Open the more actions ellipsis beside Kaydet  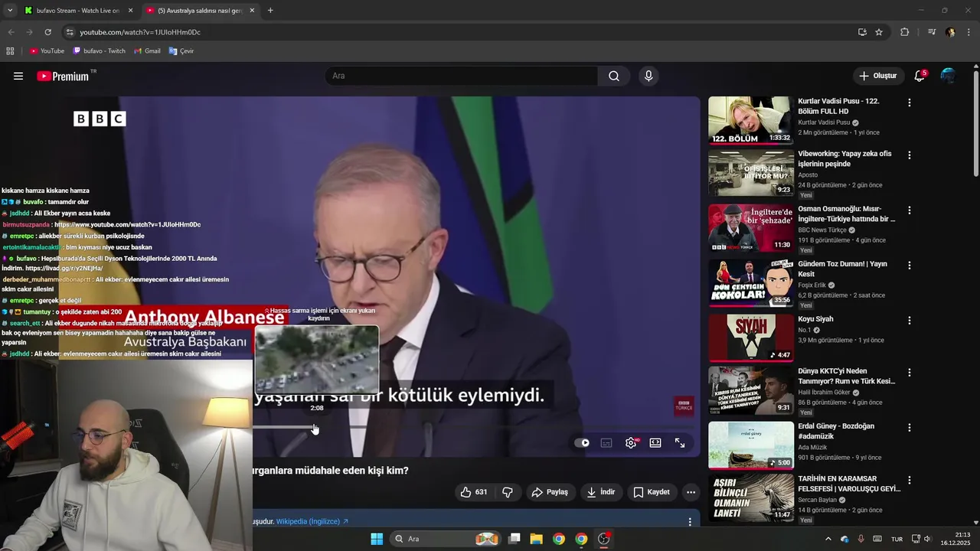point(691,492)
